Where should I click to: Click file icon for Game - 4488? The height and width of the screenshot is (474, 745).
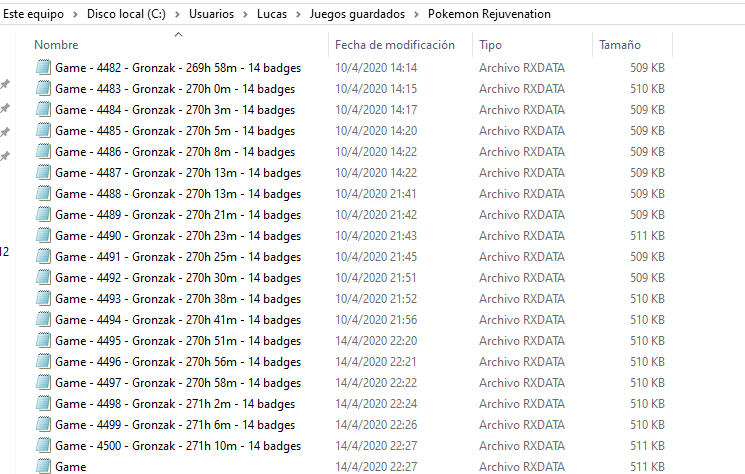point(43,193)
